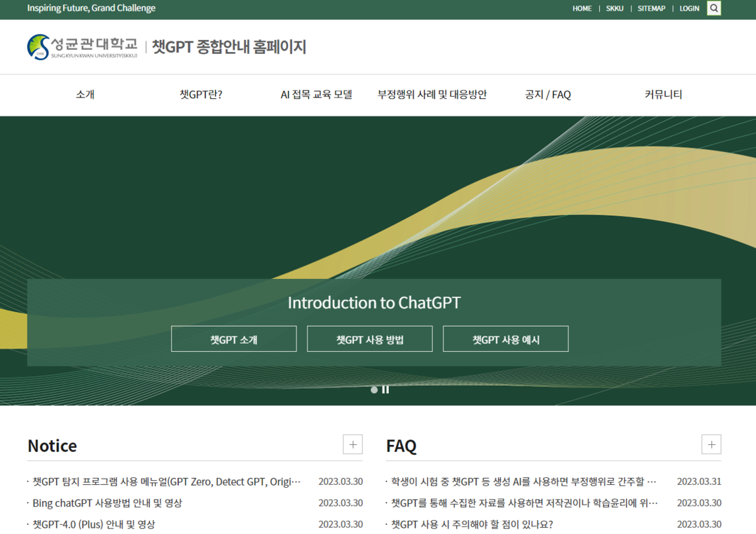Click the LOGIN link
The height and width of the screenshot is (534, 756).
[x=689, y=8]
